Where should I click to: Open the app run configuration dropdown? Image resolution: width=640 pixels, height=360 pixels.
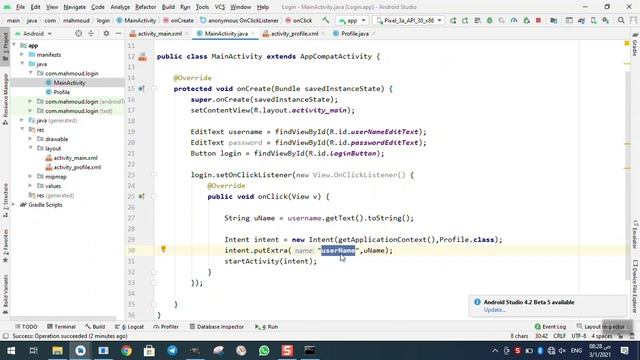[x=352, y=20]
